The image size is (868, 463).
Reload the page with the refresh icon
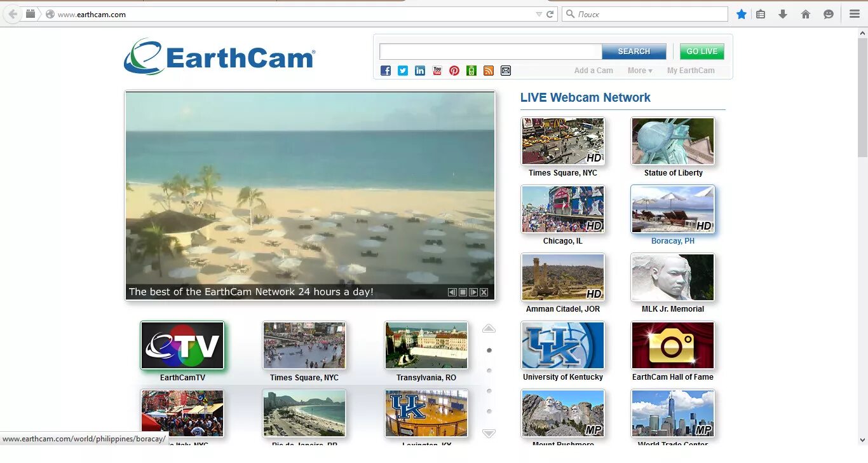[x=550, y=14]
